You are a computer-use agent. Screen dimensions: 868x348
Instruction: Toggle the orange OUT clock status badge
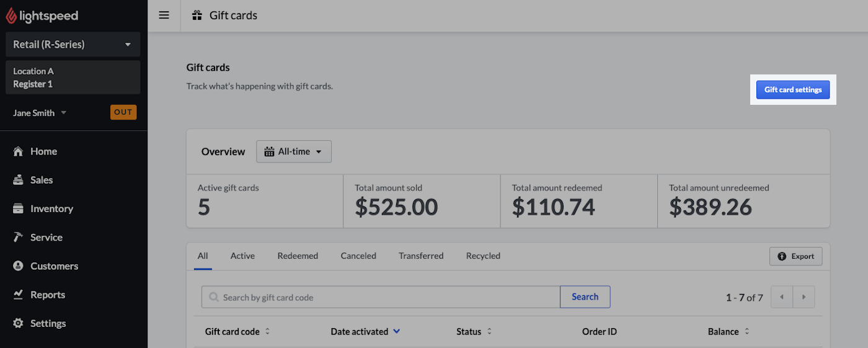(x=123, y=112)
